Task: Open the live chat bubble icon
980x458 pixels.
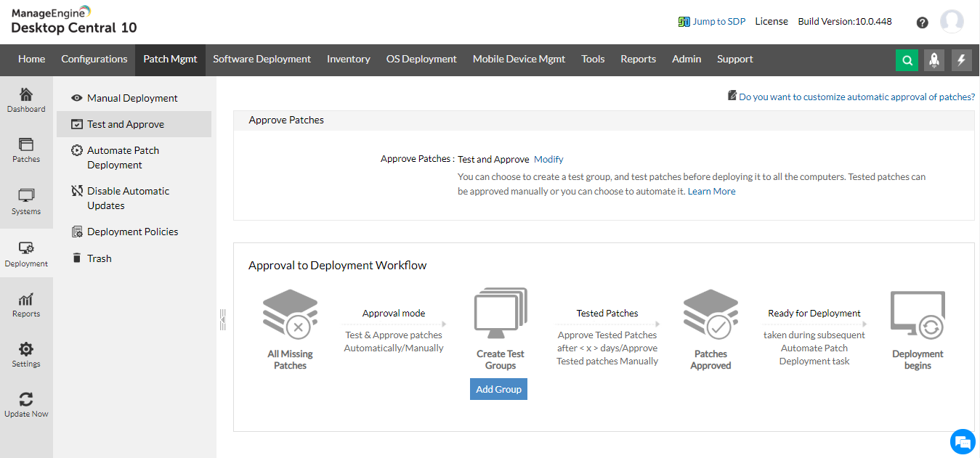Action: click(x=963, y=441)
